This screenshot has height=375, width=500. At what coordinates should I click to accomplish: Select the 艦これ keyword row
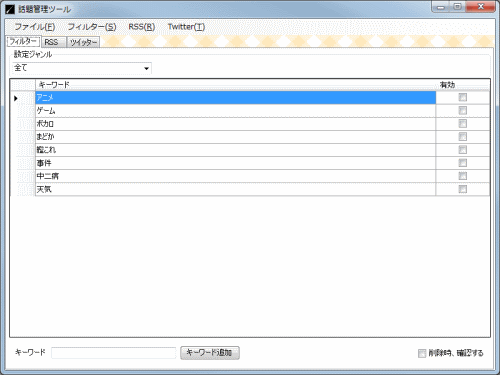(235, 150)
